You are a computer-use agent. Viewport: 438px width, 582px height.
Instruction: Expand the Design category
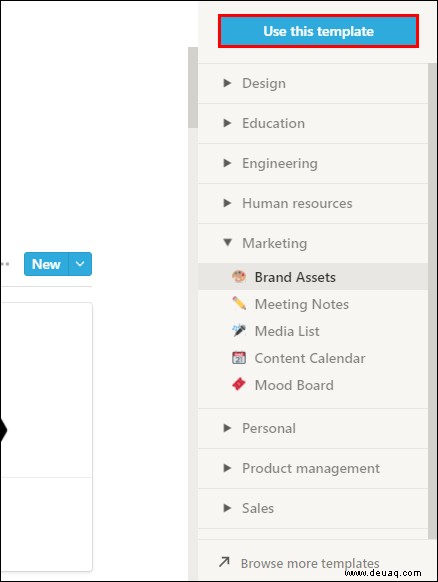tap(227, 83)
